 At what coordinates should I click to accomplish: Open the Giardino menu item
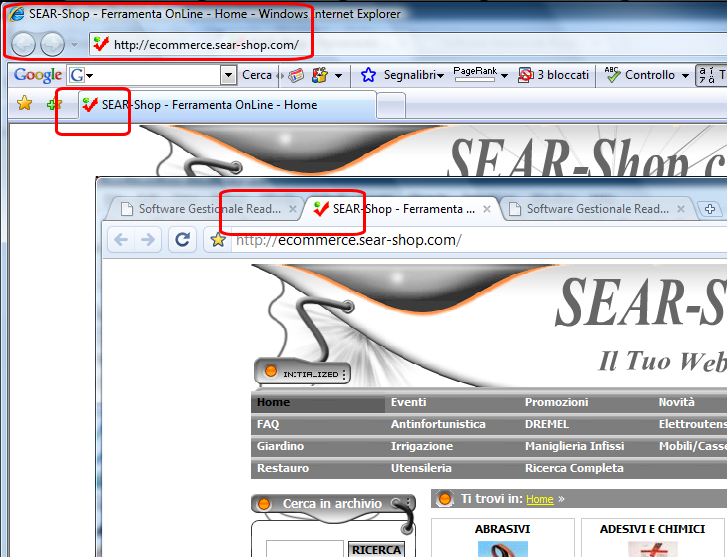pos(281,446)
